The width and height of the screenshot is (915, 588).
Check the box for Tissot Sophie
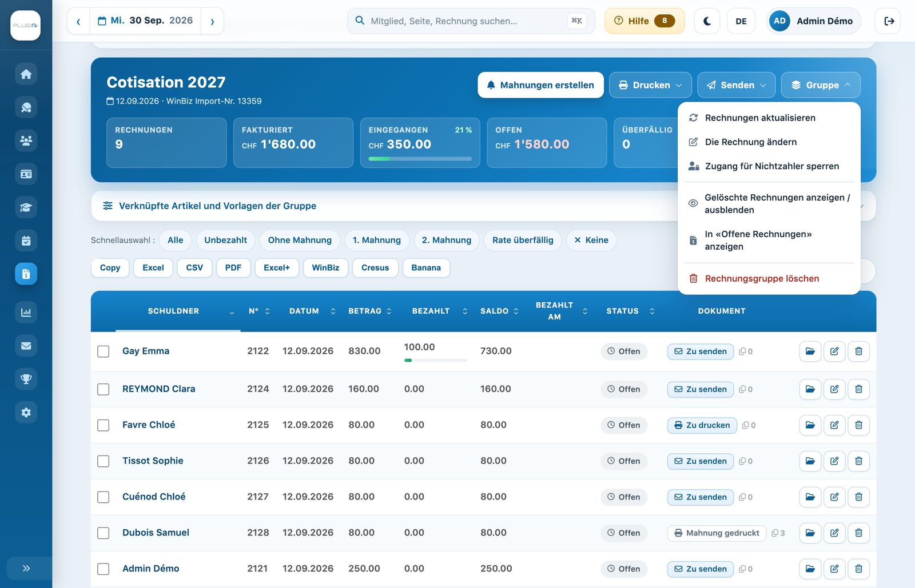pyautogui.click(x=104, y=461)
